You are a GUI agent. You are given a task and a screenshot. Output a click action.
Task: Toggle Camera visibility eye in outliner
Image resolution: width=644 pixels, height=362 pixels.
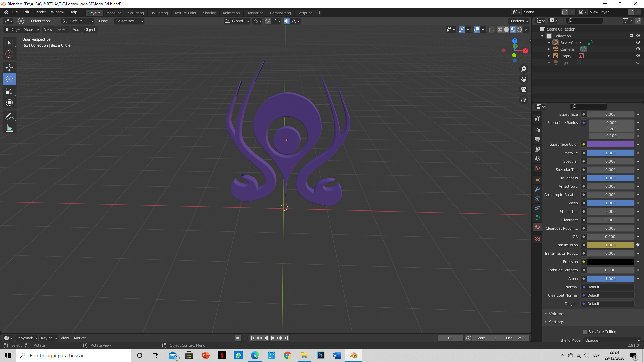point(638,49)
